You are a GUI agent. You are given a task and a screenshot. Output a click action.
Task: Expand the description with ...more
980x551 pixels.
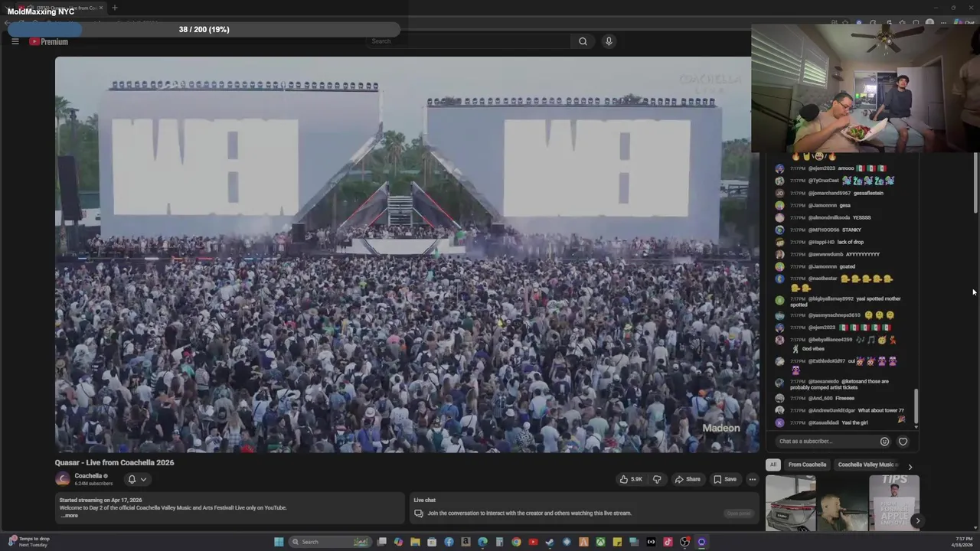pyautogui.click(x=69, y=516)
